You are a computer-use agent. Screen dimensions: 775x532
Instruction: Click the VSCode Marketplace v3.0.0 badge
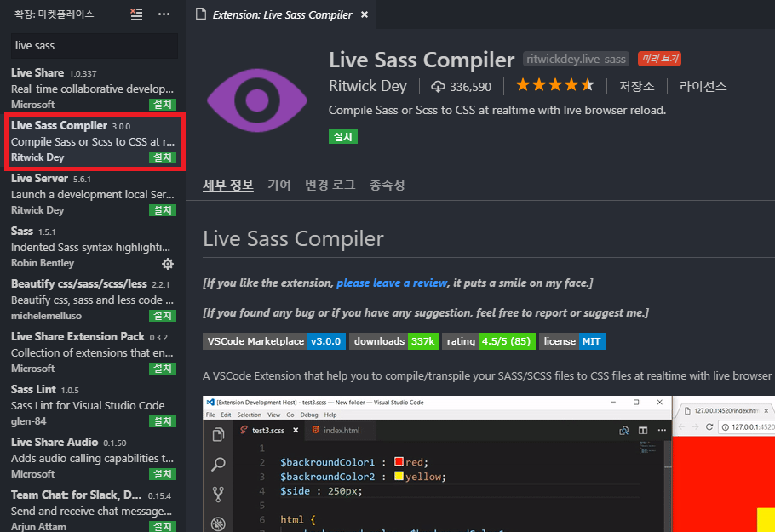click(x=274, y=341)
